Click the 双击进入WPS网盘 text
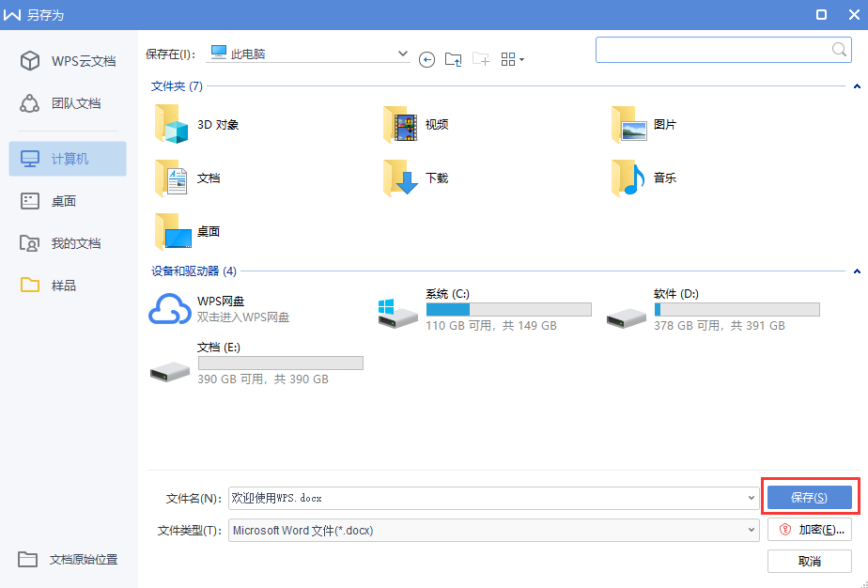The image size is (868, 588). point(243,317)
